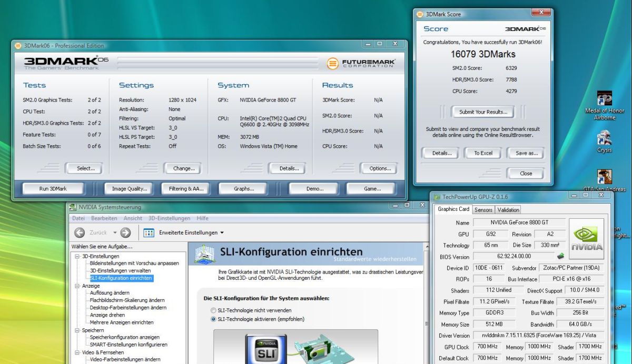The width and height of the screenshot is (632, 364).
Task: Select 'Flachbildschirm-Skalierung ändern' tree item
Action: click(127, 300)
